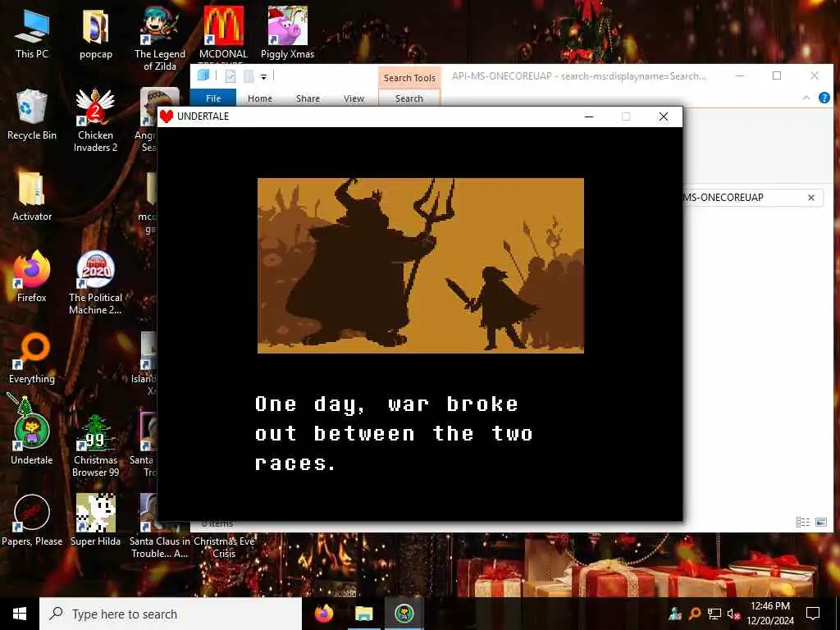This screenshot has height=630, width=840.
Task: Launch the MCDONAL game shortcut
Action: pyautogui.click(x=223, y=33)
